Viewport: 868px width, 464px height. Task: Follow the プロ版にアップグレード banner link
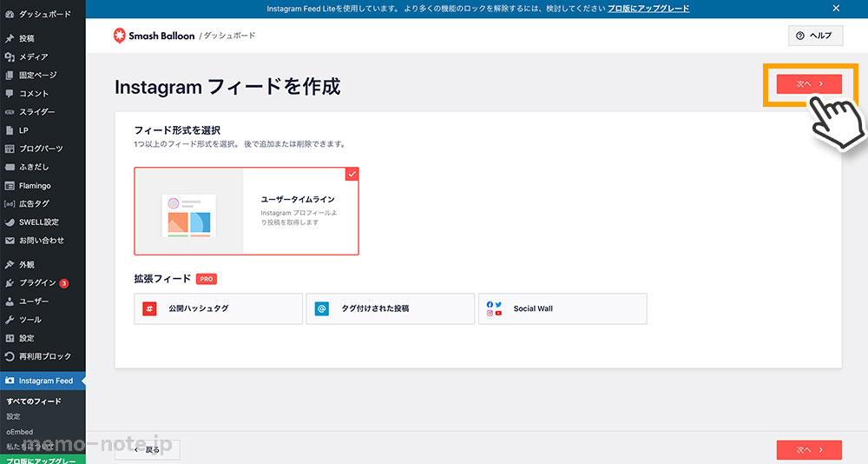tap(648, 9)
